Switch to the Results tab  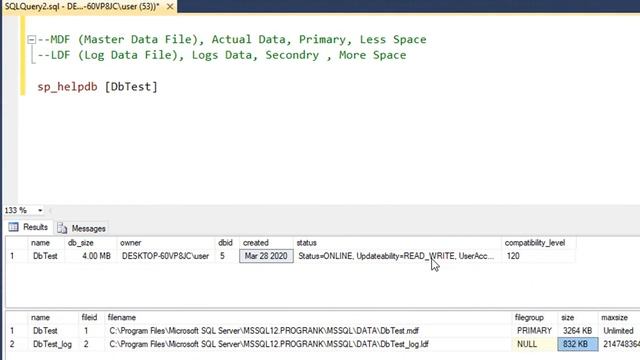[x=29, y=227]
